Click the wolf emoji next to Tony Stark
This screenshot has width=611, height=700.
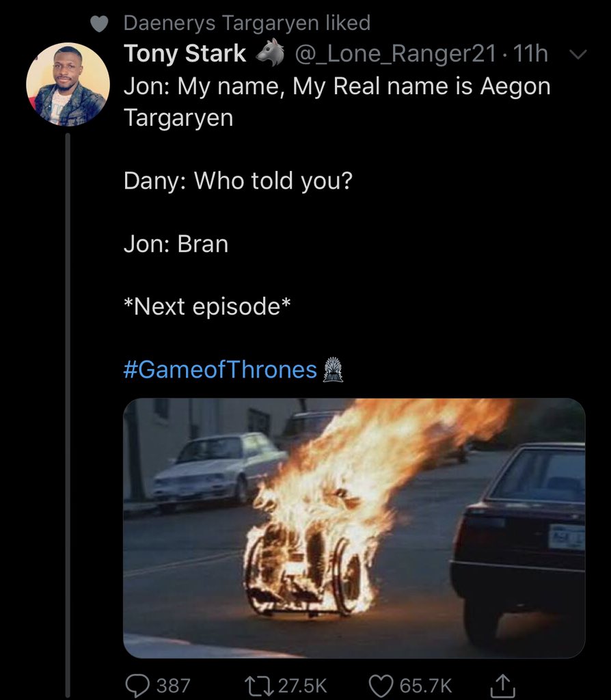pos(271,53)
